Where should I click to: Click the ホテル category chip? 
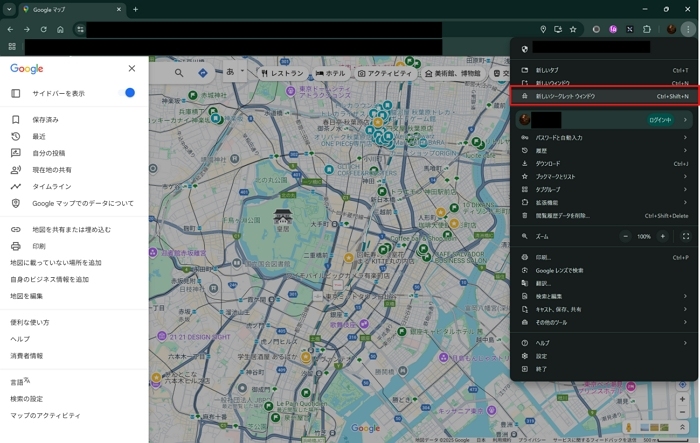[x=330, y=73]
